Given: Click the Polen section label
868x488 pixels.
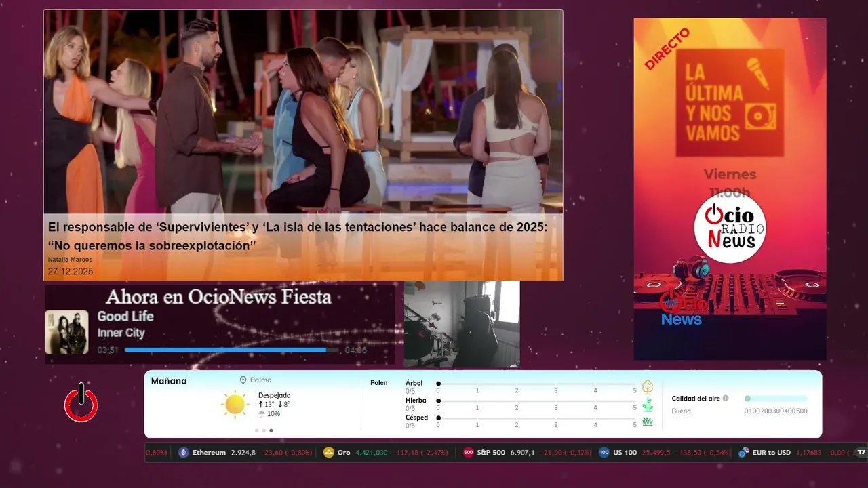Looking at the screenshot, I should click(379, 383).
